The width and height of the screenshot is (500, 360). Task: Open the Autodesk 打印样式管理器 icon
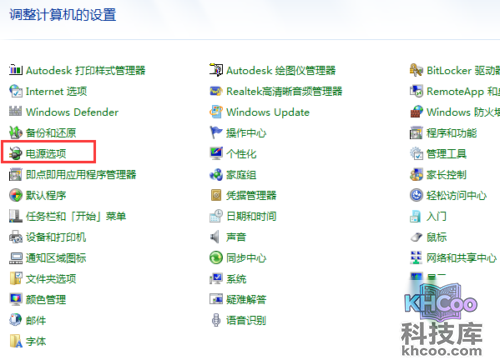click(x=16, y=70)
